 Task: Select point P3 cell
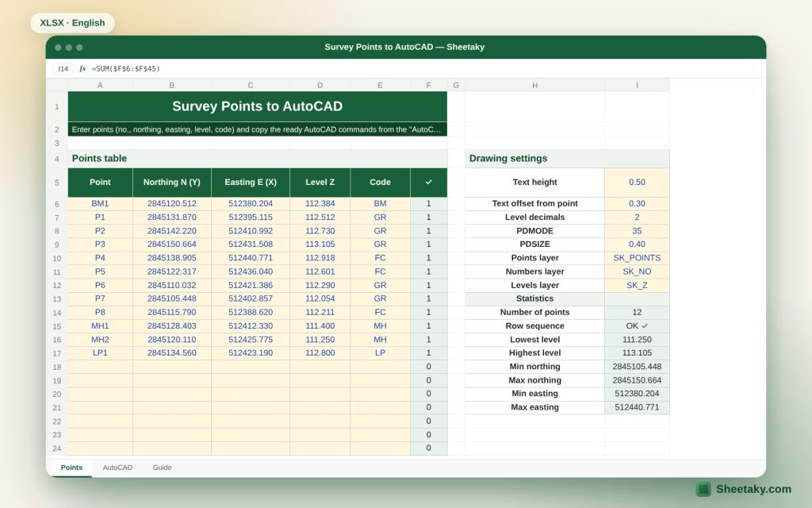(100, 244)
